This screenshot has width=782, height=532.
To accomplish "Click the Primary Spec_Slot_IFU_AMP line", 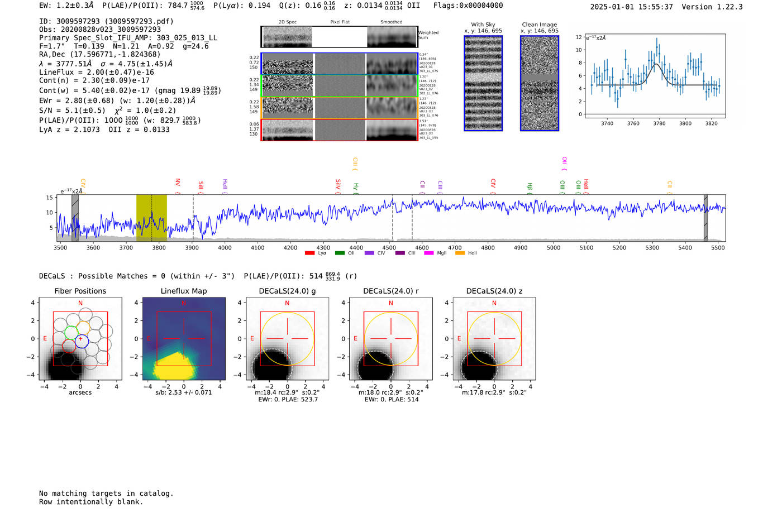I will 128,38.
